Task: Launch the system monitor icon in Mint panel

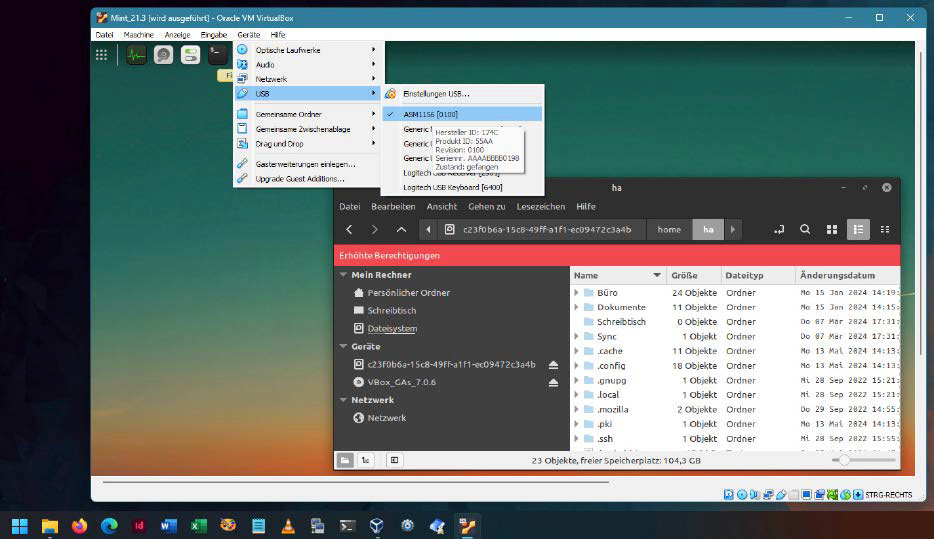Action: click(136, 55)
